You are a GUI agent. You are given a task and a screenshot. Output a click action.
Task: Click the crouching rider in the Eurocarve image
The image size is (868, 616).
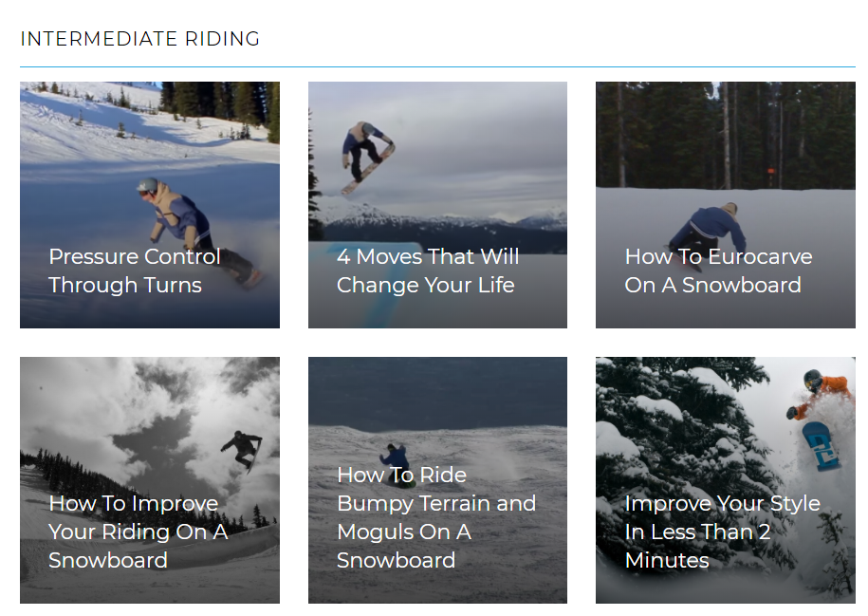711,228
